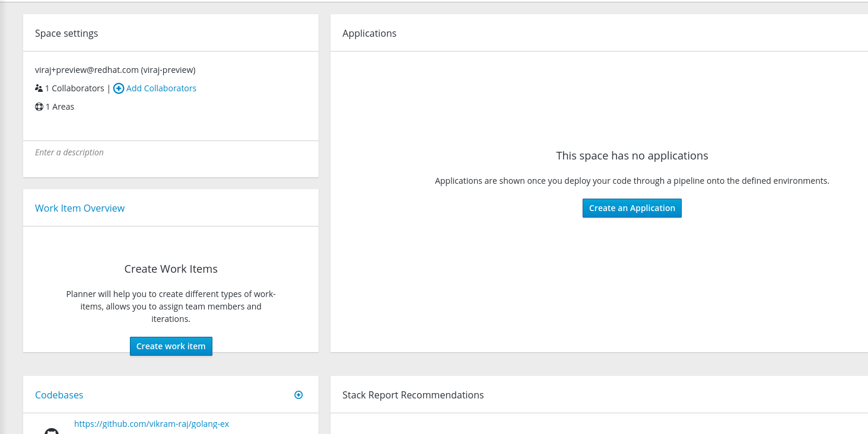Click the Stack Report Recommendations header
The width and height of the screenshot is (868, 434).
tap(413, 394)
